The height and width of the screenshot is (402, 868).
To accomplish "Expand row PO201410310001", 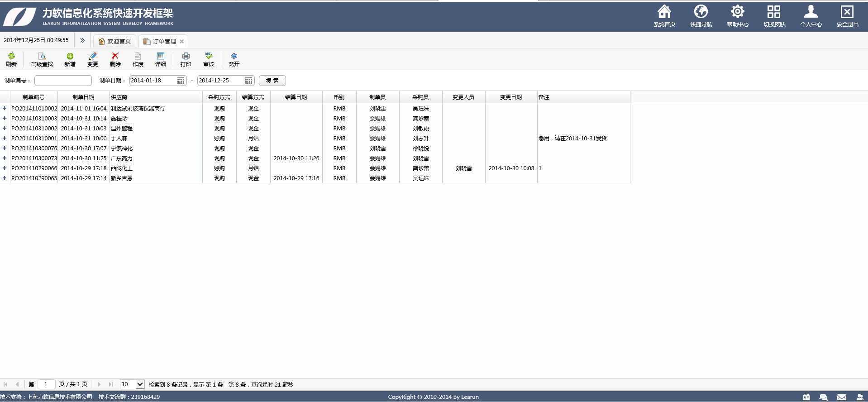I will tap(5, 138).
